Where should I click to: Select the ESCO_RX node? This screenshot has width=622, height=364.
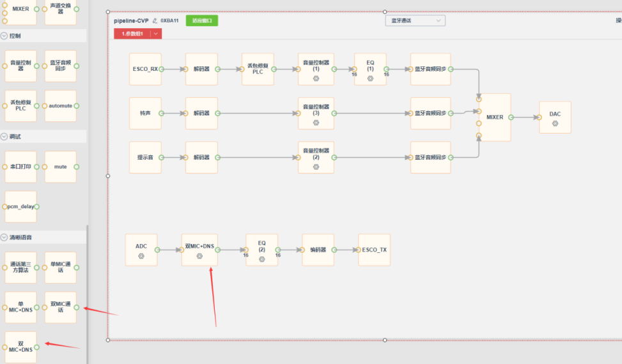point(145,69)
